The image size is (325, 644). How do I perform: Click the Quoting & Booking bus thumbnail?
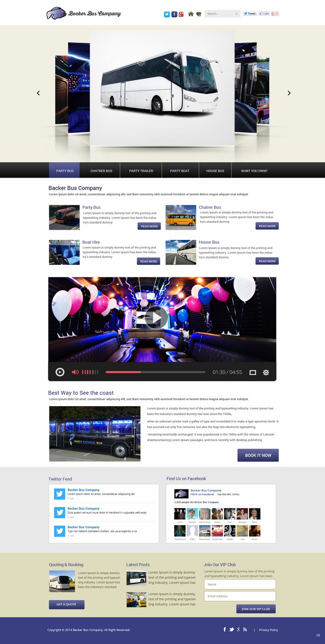(62, 581)
